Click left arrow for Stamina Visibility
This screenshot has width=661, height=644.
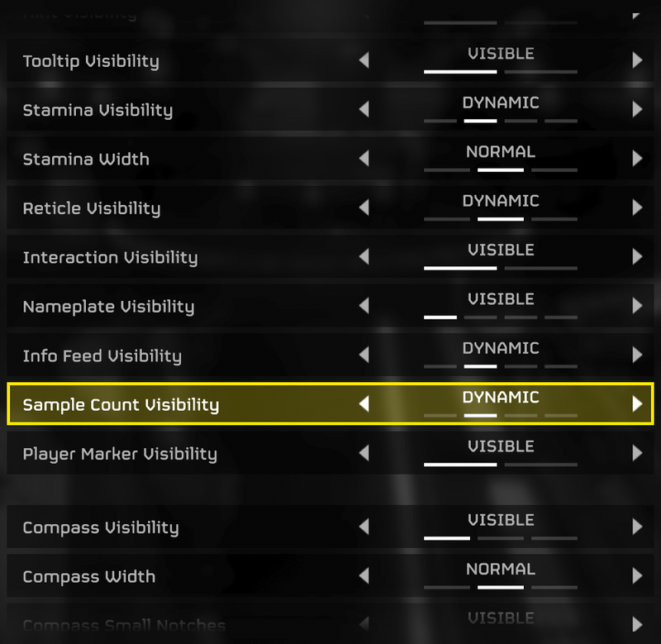[x=364, y=109]
